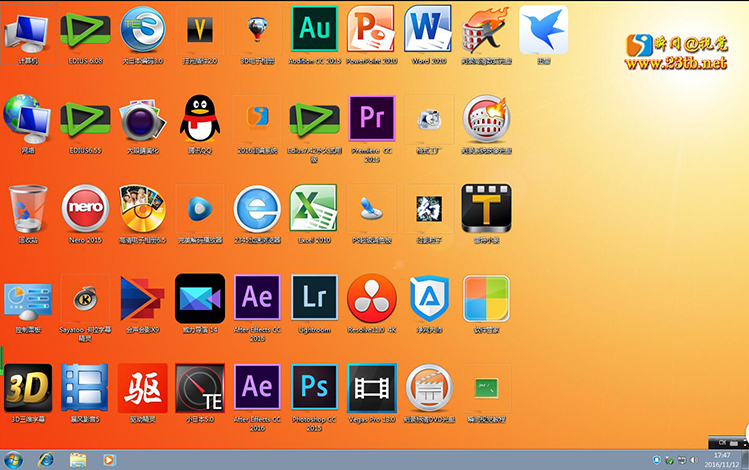The width and height of the screenshot is (749, 470).
Task: Open Windows Explorer folder on taskbar
Action: click(x=77, y=460)
